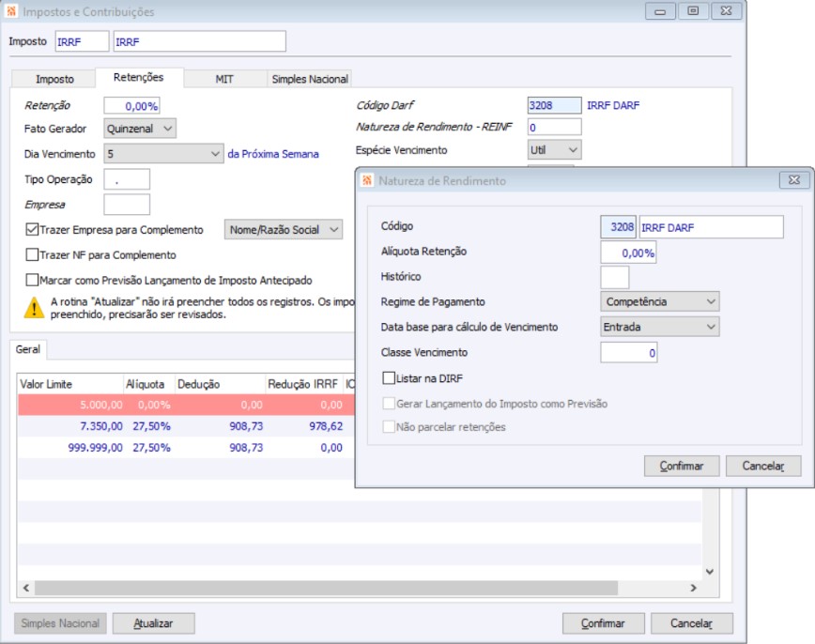Click the disabled Gerar Lançamento do Imposto como Previsão checkbox
815x644 pixels.
coord(389,404)
